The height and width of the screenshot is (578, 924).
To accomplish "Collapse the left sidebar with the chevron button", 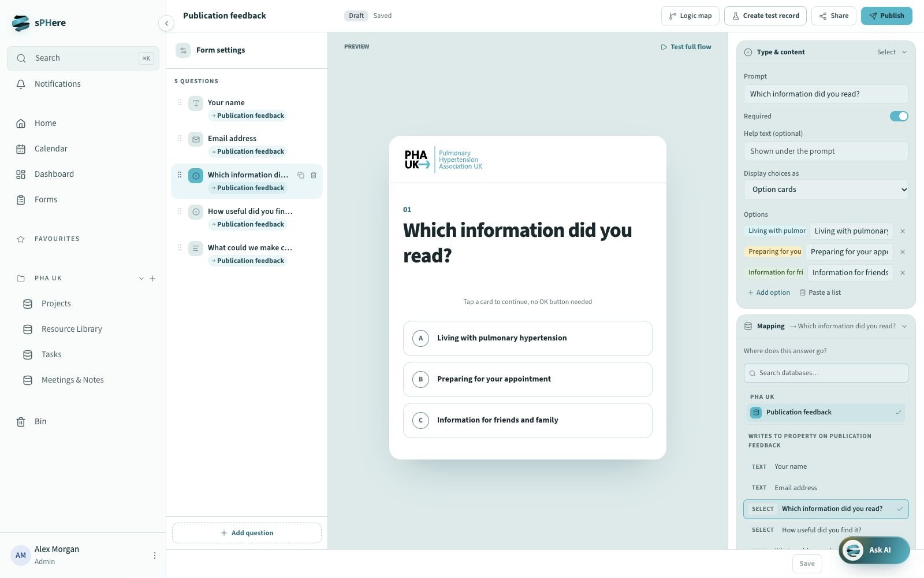I will (x=166, y=23).
